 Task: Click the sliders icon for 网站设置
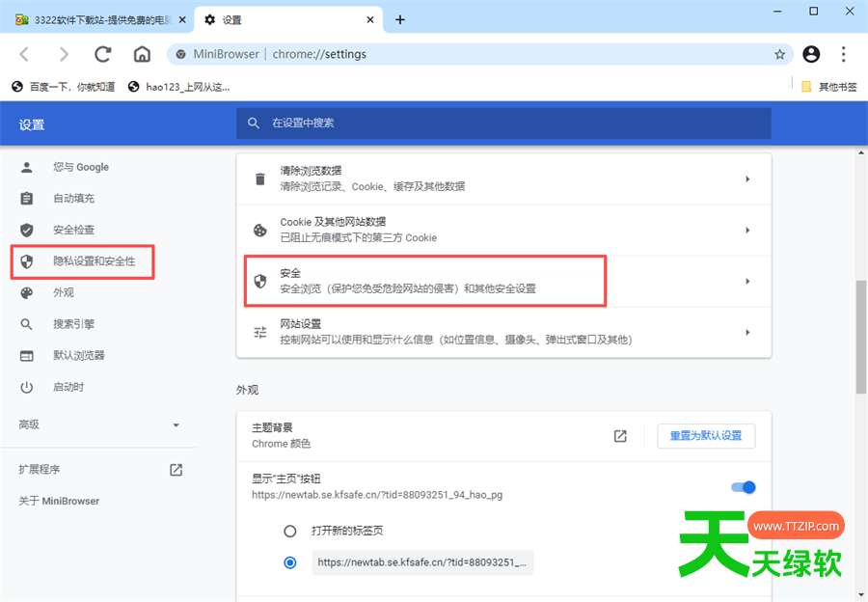pyautogui.click(x=260, y=332)
